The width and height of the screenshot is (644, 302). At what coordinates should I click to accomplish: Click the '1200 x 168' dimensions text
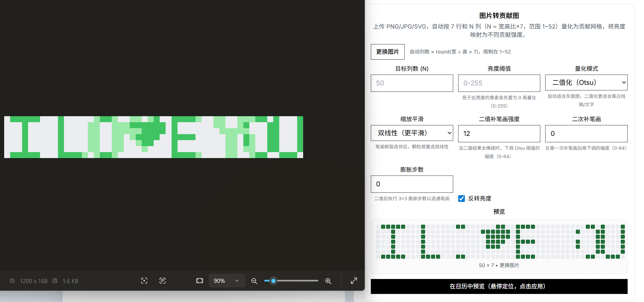coord(34,281)
